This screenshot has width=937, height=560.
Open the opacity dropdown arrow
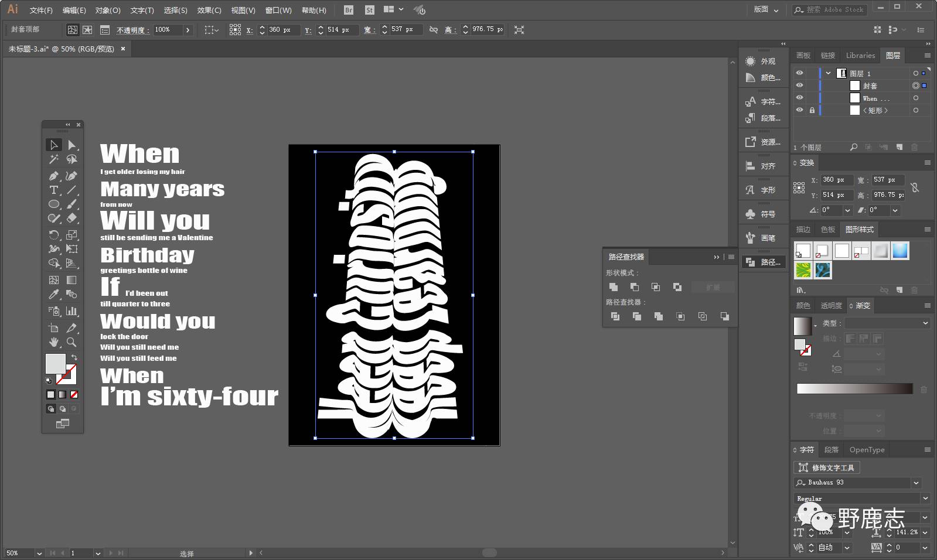pos(188,29)
